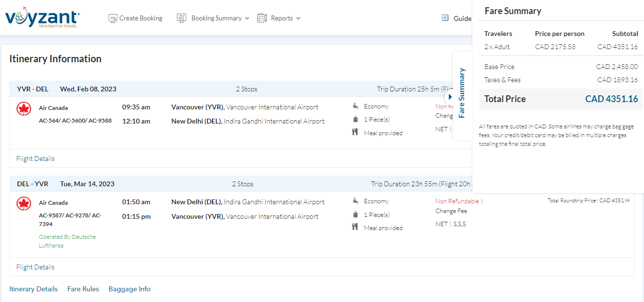The height and width of the screenshot is (302, 644).
Task: Open the Itinerary Details link
Action: tap(34, 289)
